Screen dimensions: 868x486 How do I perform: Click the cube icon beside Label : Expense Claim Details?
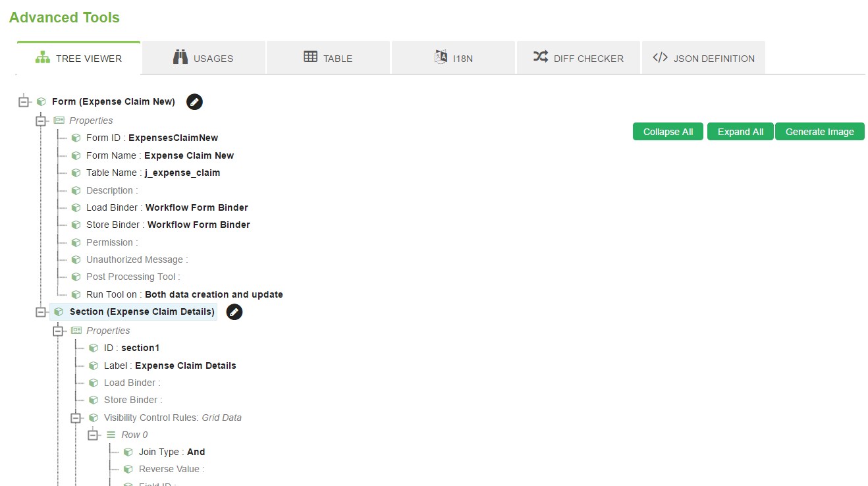[94, 365]
